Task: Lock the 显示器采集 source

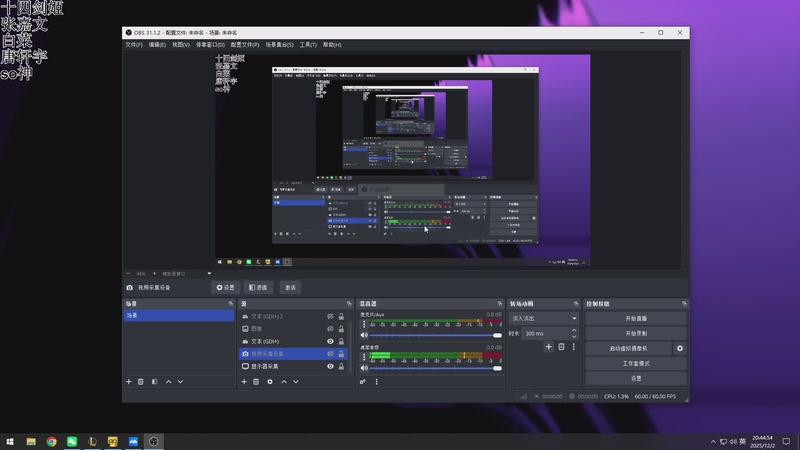Action: coord(341,366)
